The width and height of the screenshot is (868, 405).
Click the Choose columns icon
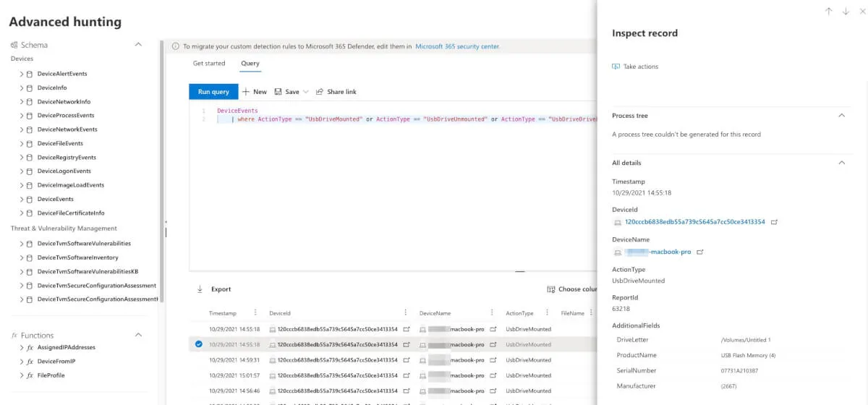pyautogui.click(x=551, y=289)
